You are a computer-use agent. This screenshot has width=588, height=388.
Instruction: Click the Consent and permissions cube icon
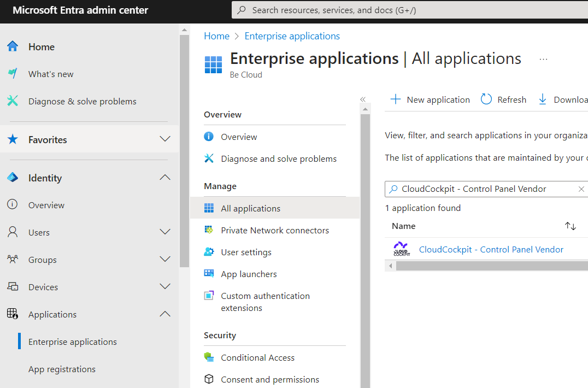coord(209,379)
